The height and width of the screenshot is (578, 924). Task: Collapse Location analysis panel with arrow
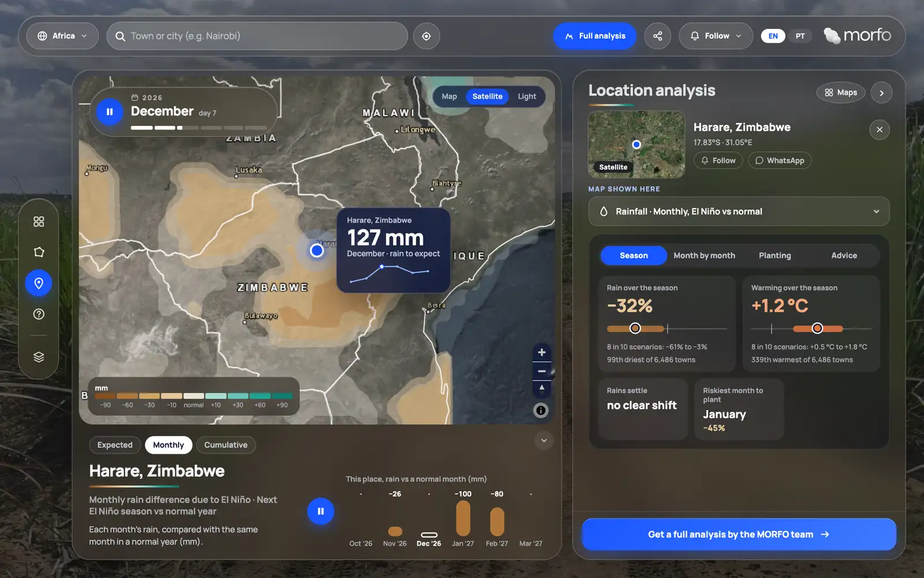[881, 92]
